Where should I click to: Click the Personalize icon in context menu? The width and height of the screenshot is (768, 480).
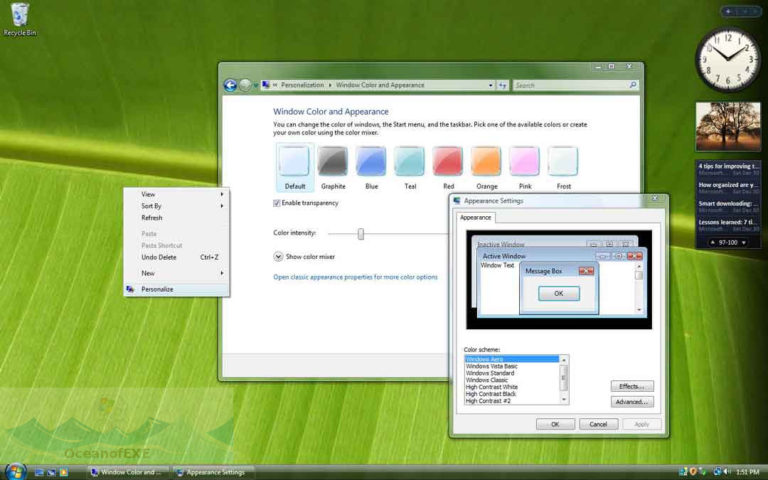tap(130, 289)
